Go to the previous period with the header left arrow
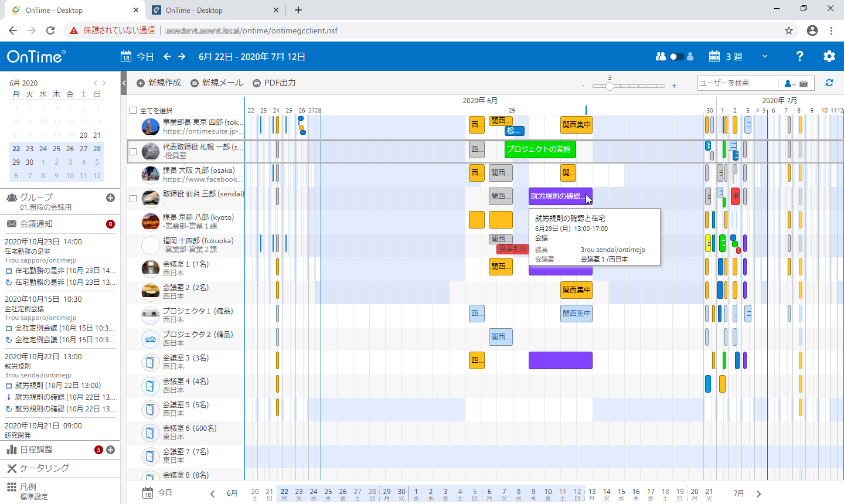 (x=167, y=56)
